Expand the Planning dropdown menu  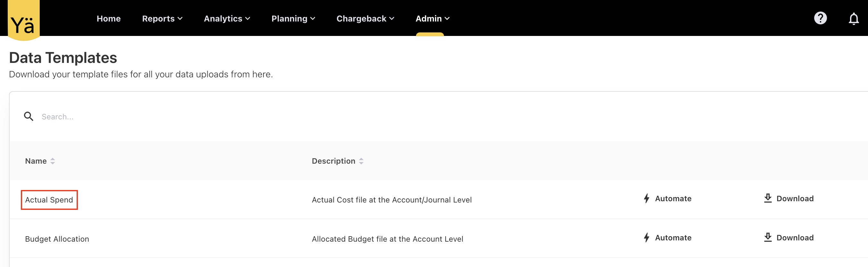click(293, 19)
